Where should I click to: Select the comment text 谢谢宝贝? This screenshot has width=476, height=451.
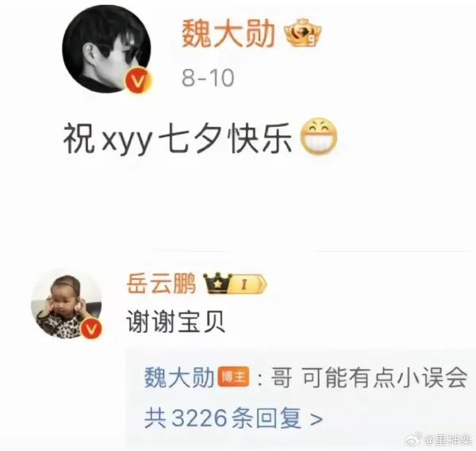pyautogui.click(x=175, y=322)
